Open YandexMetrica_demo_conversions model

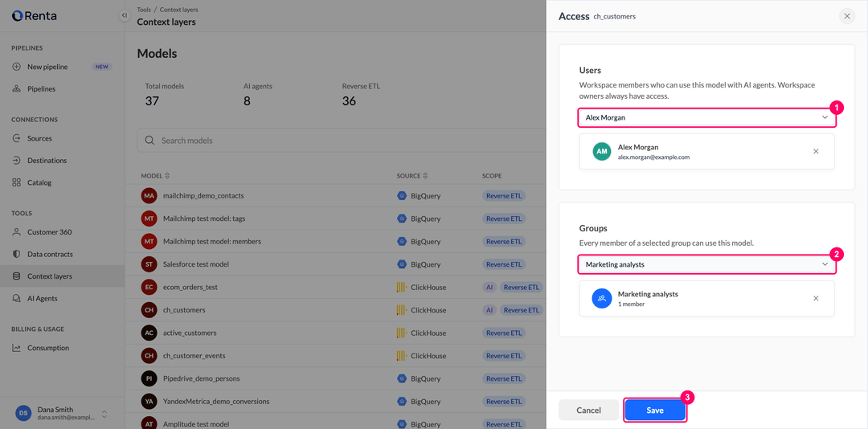click(216, 402)
